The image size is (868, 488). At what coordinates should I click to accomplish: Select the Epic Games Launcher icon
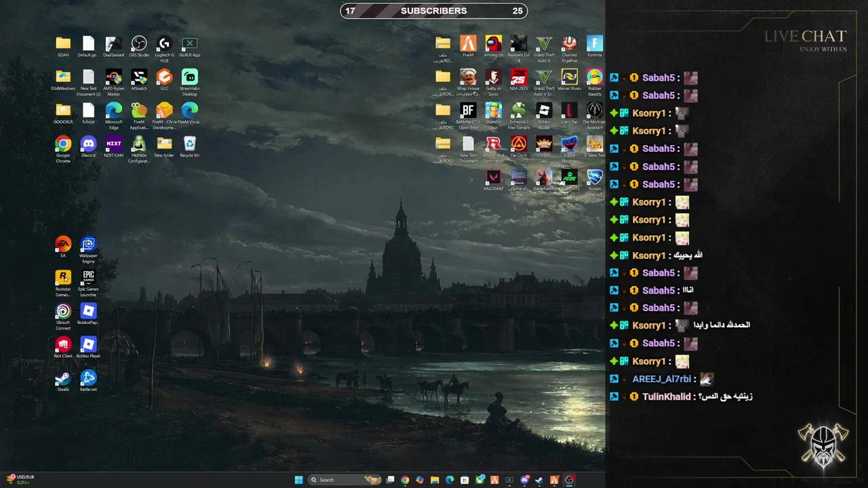[x=88, y=283]
